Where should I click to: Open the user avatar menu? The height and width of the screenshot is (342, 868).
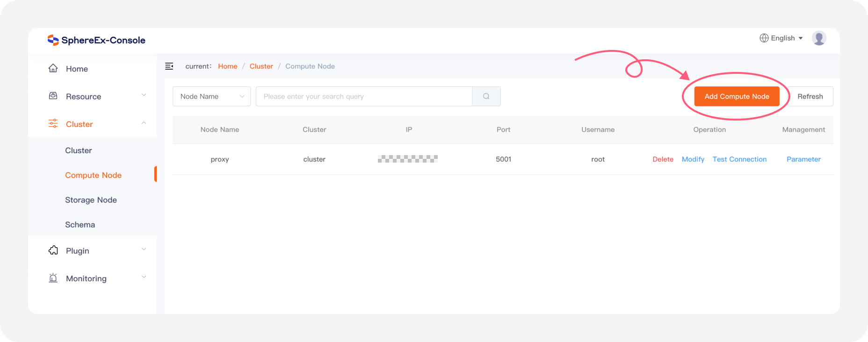click(818, 38)
